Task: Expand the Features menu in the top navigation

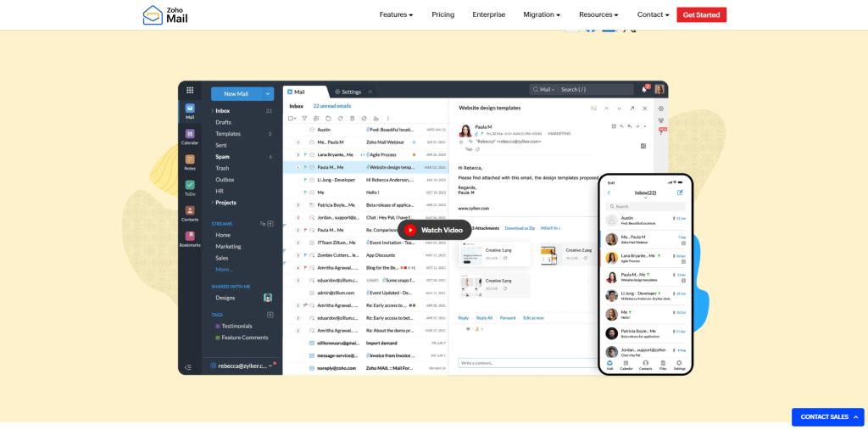Action: 397,15
